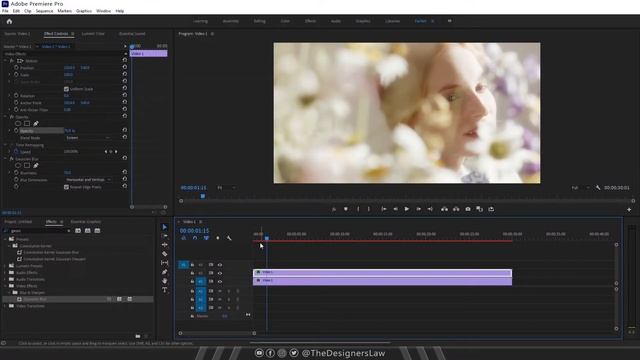640x360 pixels.
Task: Open the Blur Dimensions dropdown
Action: click(88, 180)
